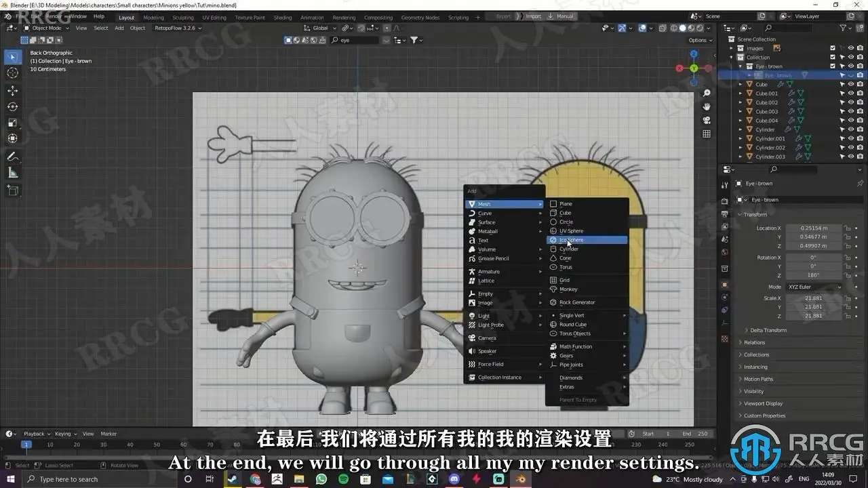The image size is (868, 488).
Task: Select the Measure tool
Action: click(x=13, y=173)
